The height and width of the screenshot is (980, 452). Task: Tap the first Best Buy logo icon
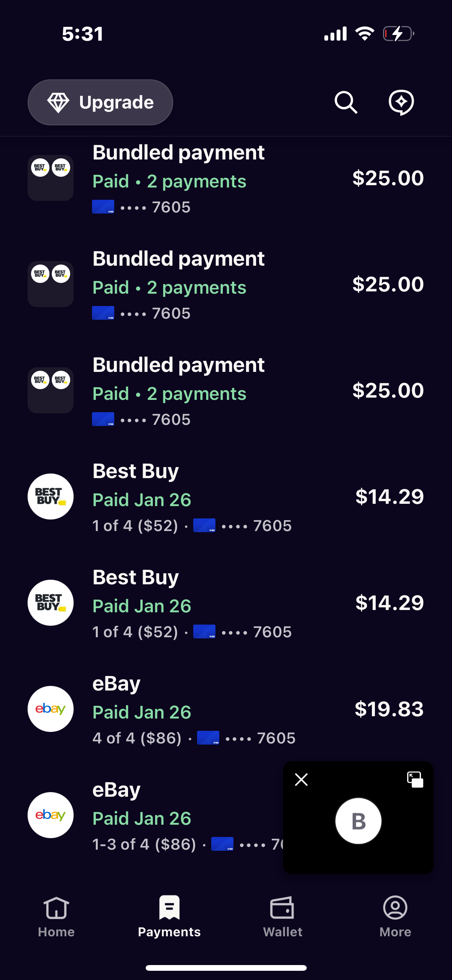[x=51, y=497]
